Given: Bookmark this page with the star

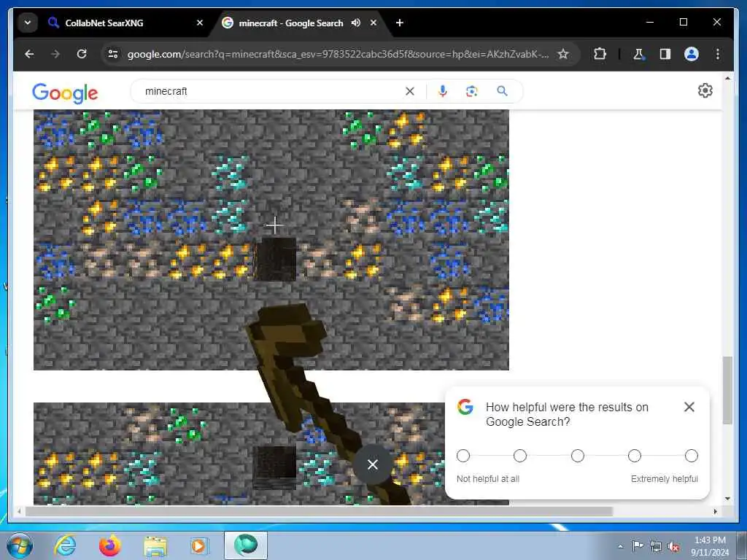Looking at the screenshot, I should tap(563, 54).
